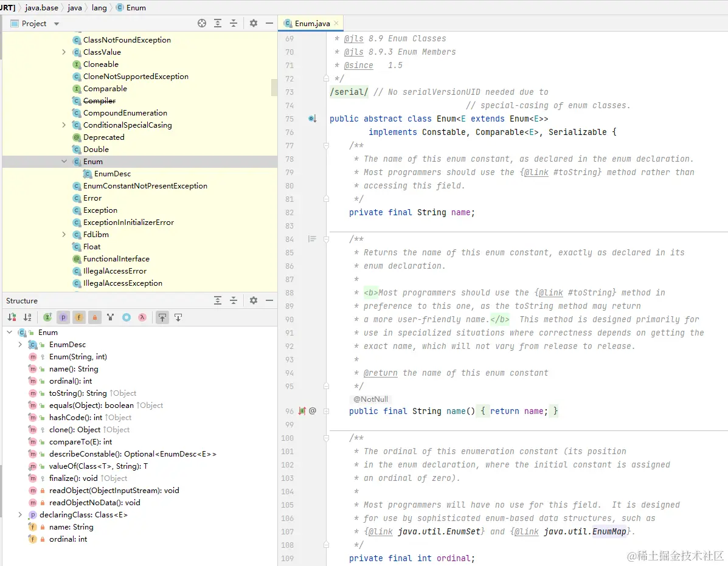Open Project panel settings gear
The width and height of the screenshot is (728, 566).
tap(254, 23)
